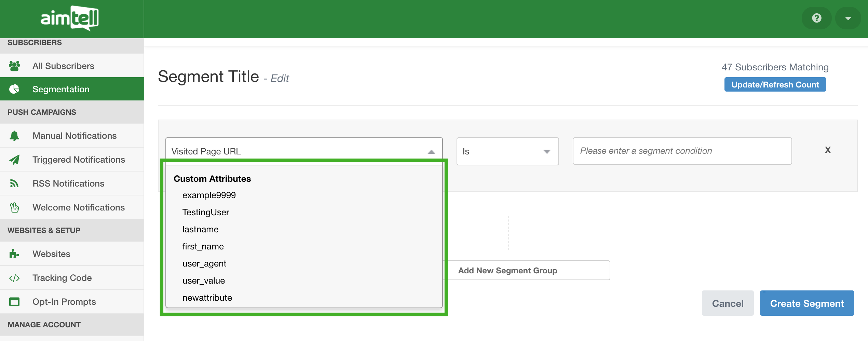Click the Create Segment button
Screen dimensions: 868x341
pos(806,303)
